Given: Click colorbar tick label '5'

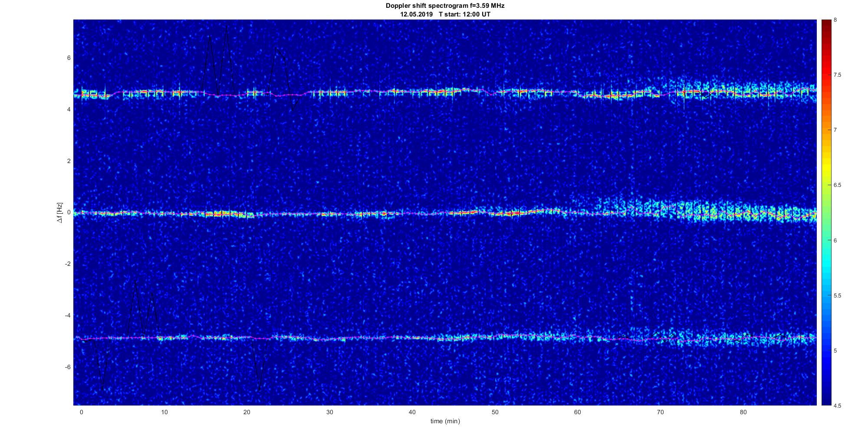Looking at the screenshot, I should tap(835, 351).
